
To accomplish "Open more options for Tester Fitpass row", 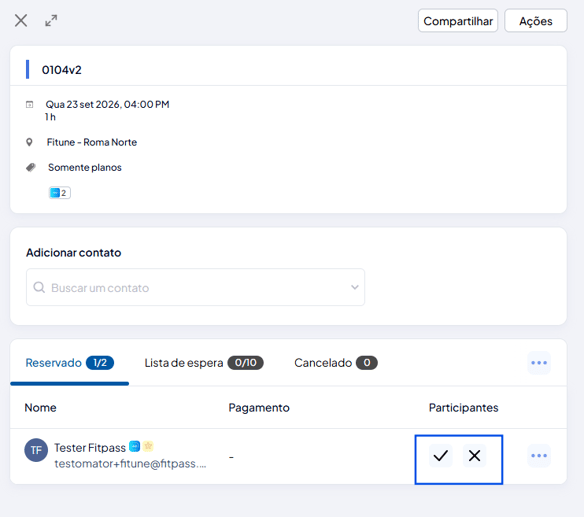I will point(539,456).
